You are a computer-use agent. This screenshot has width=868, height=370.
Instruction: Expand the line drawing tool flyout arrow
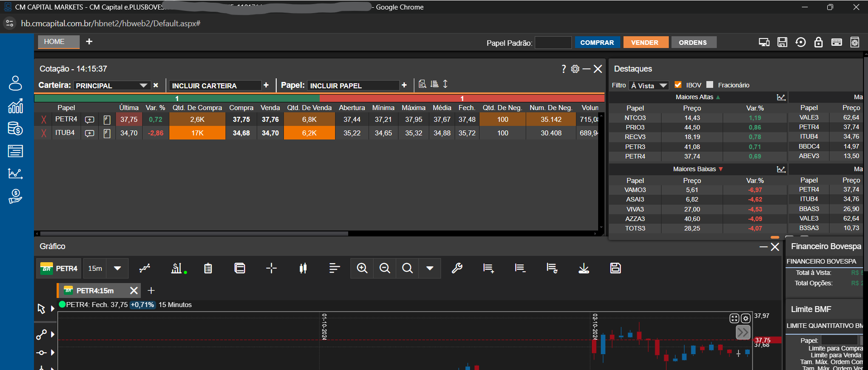pos(53,335)
